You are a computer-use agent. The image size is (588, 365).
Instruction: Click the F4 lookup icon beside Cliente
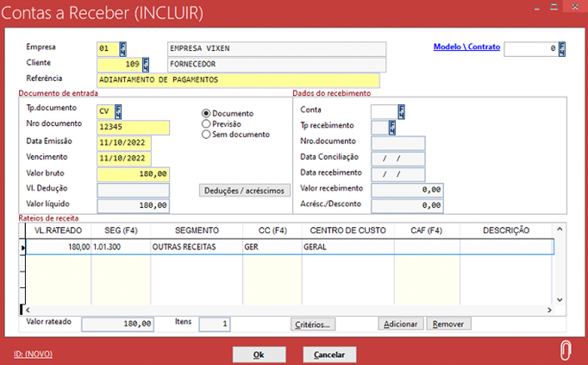click(146, 64)
